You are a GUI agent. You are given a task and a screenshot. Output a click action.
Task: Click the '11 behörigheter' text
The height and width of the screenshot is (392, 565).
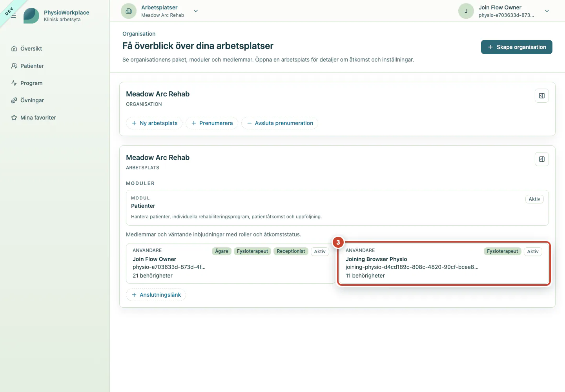[x=365, y=276]
